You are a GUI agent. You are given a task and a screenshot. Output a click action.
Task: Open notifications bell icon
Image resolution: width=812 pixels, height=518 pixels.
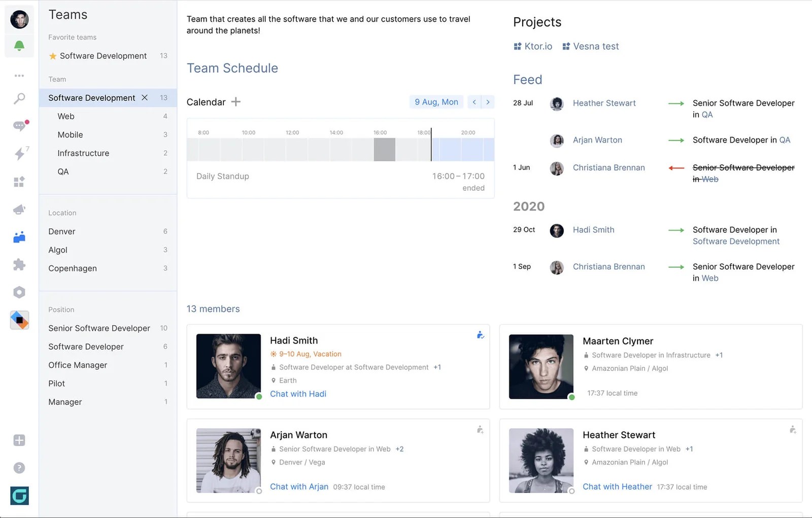[19, 46]
